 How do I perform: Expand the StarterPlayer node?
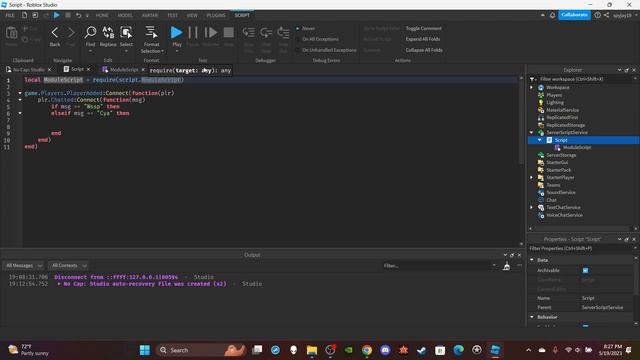531,178
